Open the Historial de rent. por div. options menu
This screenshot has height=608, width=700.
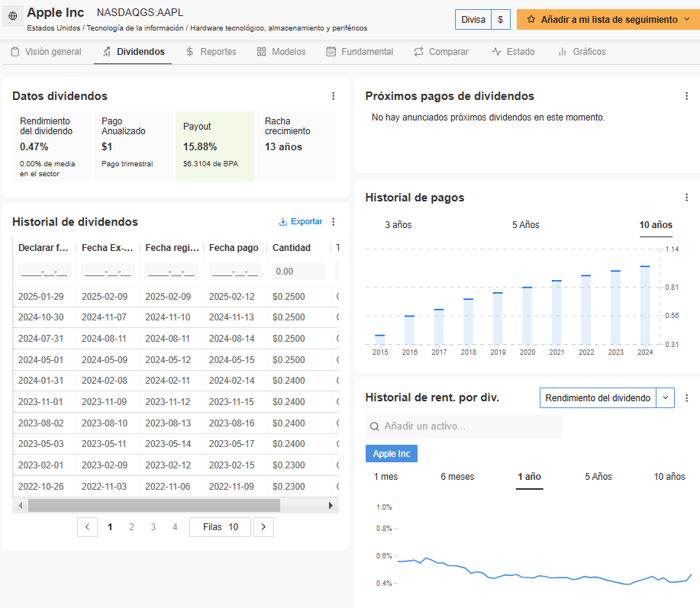pyautogui.click(x=686, y=398)
